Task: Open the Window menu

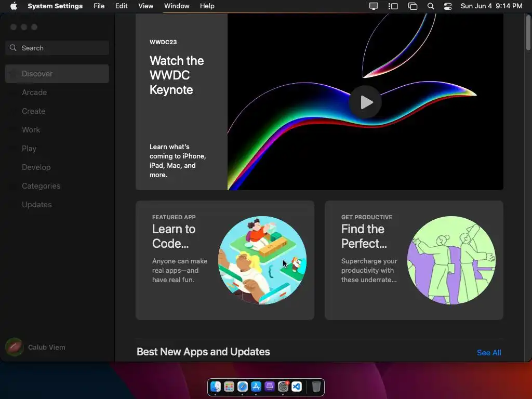Action: click(177, 6)
